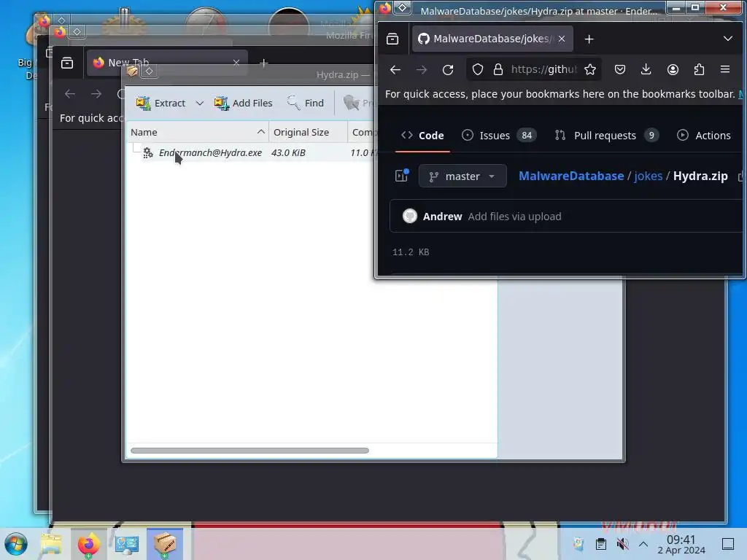Image resolution: width=747 pixels, height=560 pixels.
Task: Open the Extensions puzzle icon
Action: tap(699, 69)
